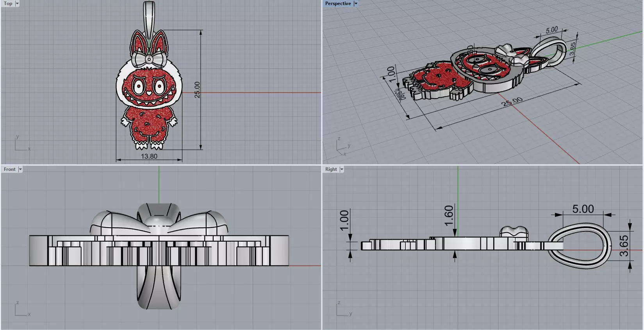Image resolution: width=644 pixels, height=330 pixels.
Task: Expand the Top viewport dropdown arrow
Action: (17, 4)
